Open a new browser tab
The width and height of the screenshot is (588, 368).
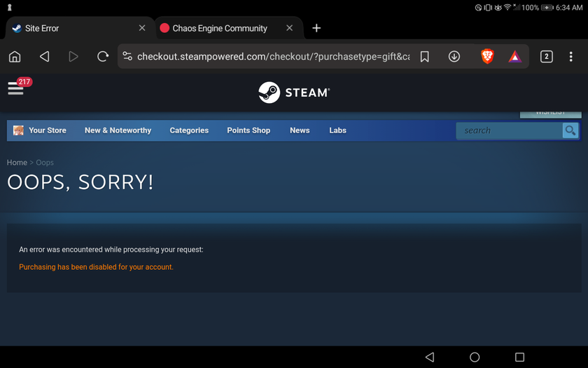pyautogui.click(x=316, y=28)
